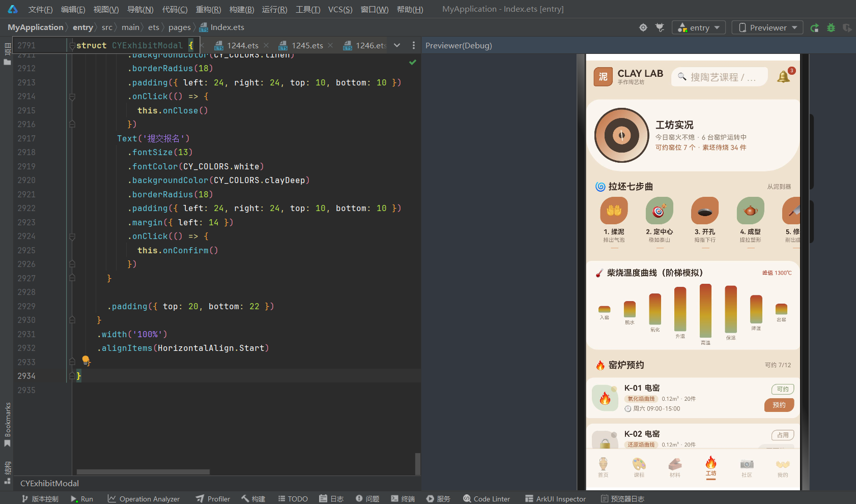The image size is (856, 504).
Task: Open the project folder sidebar icon
Action: point(7,62)
